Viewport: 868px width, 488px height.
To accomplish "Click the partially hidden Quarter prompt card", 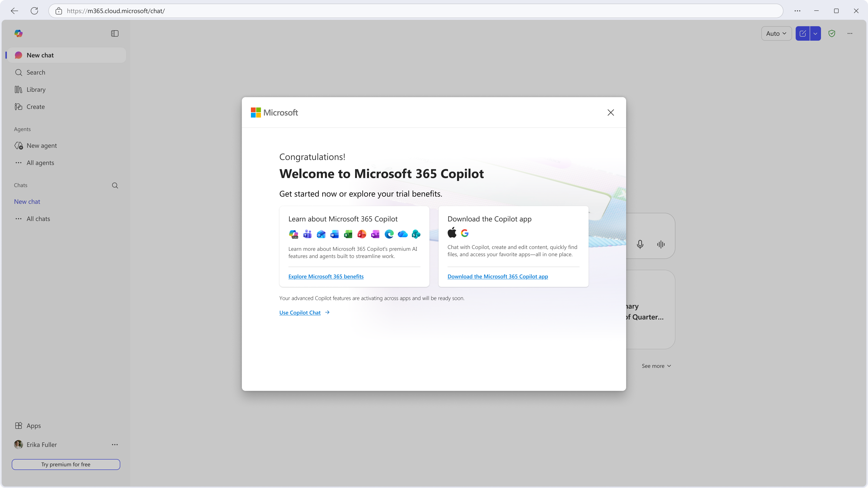I will pyautogui.click(x=650, y=310).
